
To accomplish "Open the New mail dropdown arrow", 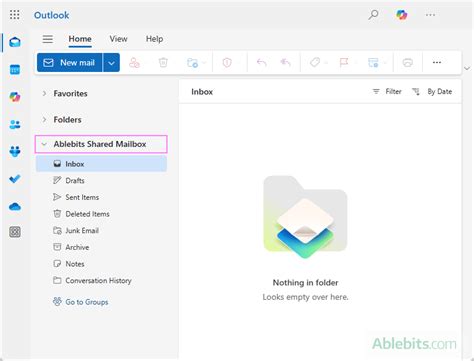I will [111, 62].
